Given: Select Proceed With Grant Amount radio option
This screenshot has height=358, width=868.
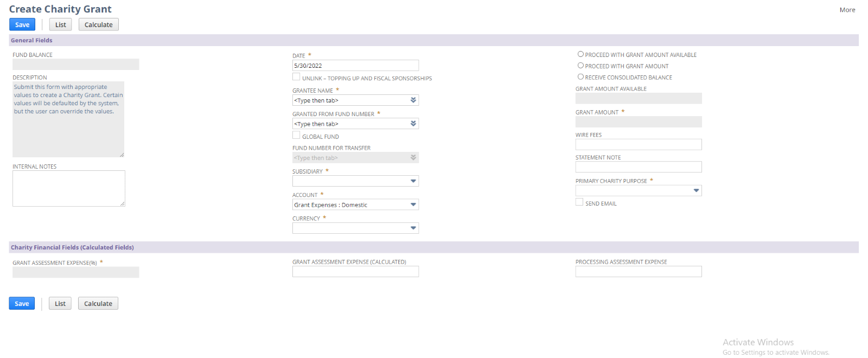Looking at the screenshot, I should pyautogui.click(x=580, y=66).
